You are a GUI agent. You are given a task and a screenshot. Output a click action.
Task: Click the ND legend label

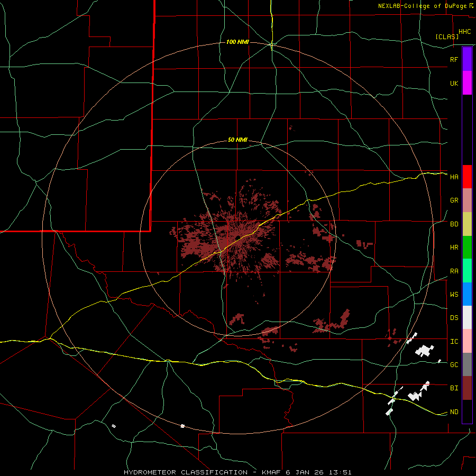(x=454, y=412)
